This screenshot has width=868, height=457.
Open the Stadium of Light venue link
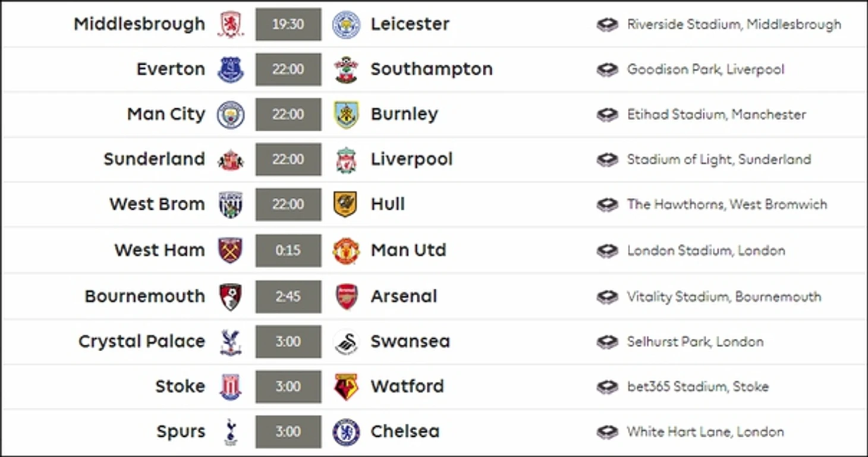718,159
